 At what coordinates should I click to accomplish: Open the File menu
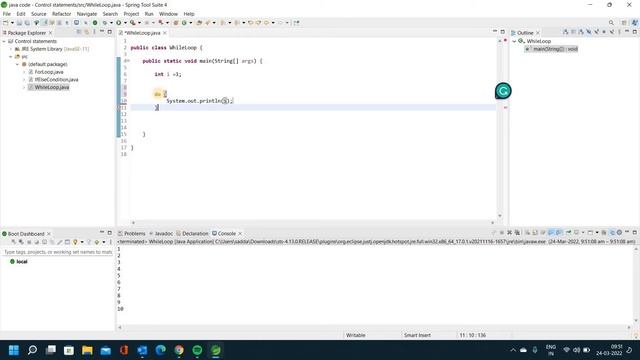(x=7, y=14)
